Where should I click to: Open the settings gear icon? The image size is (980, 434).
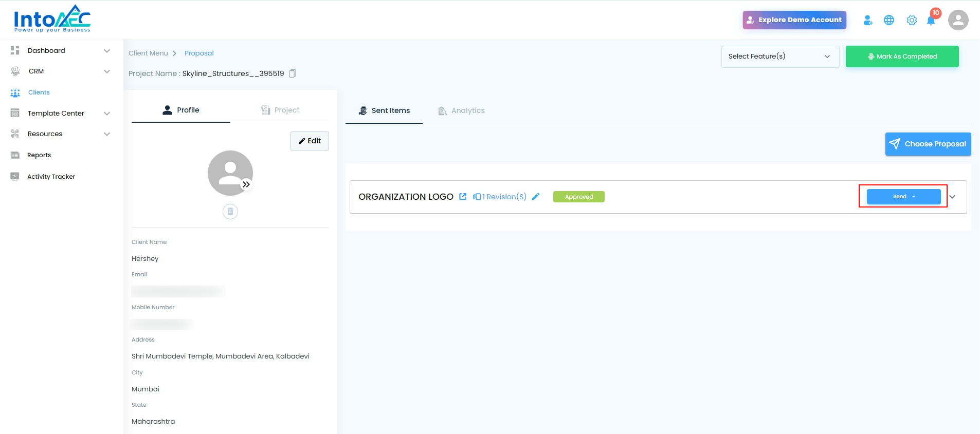coord(912,20)
